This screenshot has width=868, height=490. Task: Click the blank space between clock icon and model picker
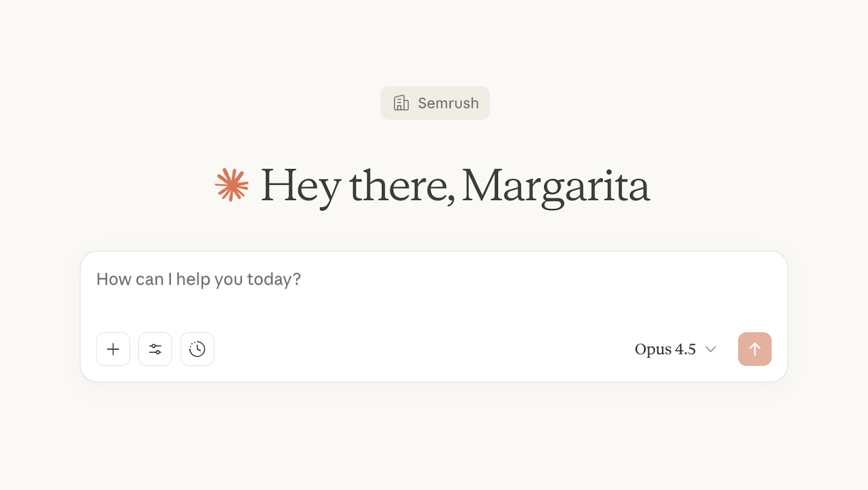tap(423, 349)
